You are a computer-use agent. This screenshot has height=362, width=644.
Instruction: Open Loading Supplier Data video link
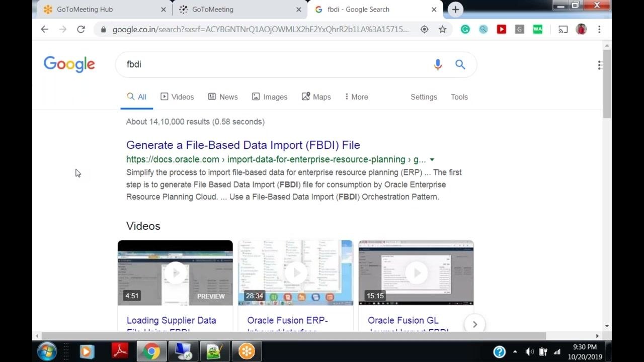(x=171, y=321)
